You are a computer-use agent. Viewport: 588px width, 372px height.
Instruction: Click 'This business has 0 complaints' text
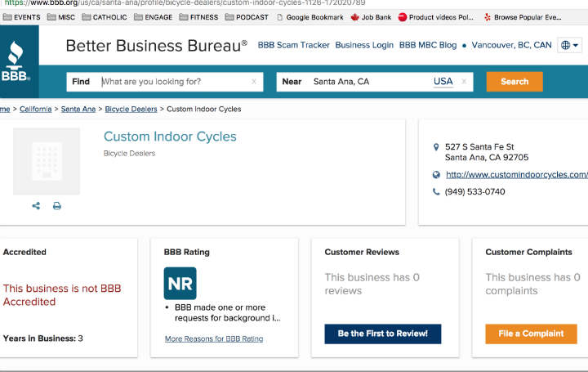tap(532, 285)
